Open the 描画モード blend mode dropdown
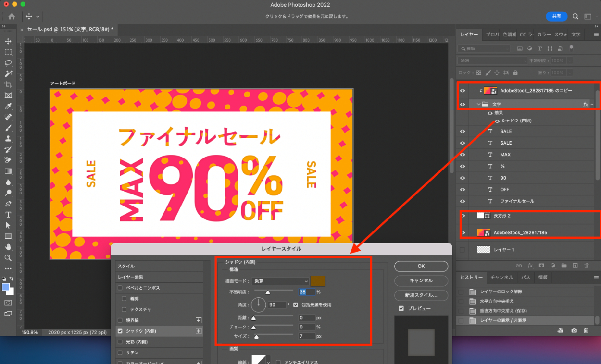 click(280, 281)
